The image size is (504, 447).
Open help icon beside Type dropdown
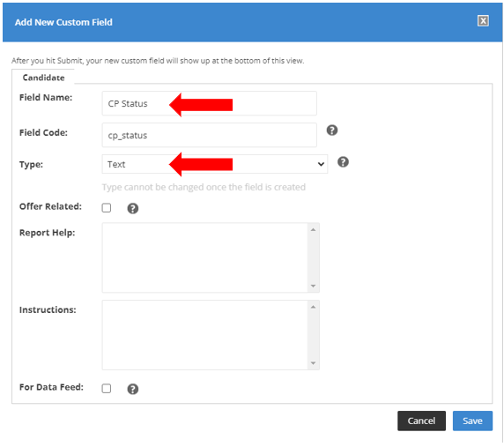pos(343,161)
